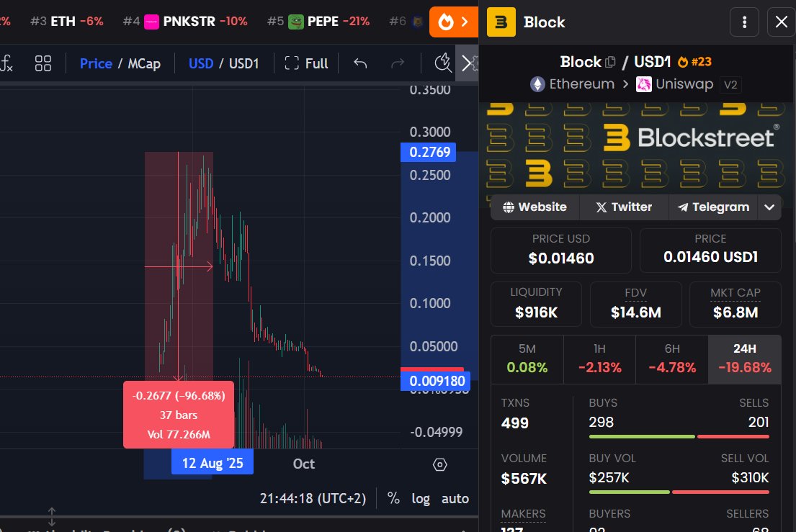Open the Telegram link
Image resolution: width=796 pixels, height=532 pixels.
tap(713, 207)
